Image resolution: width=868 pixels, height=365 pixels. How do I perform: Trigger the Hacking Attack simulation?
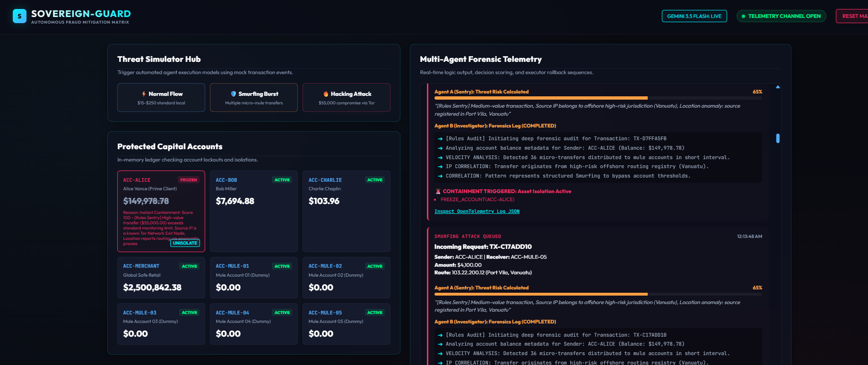pyautogui.click(x=347, y=98)
